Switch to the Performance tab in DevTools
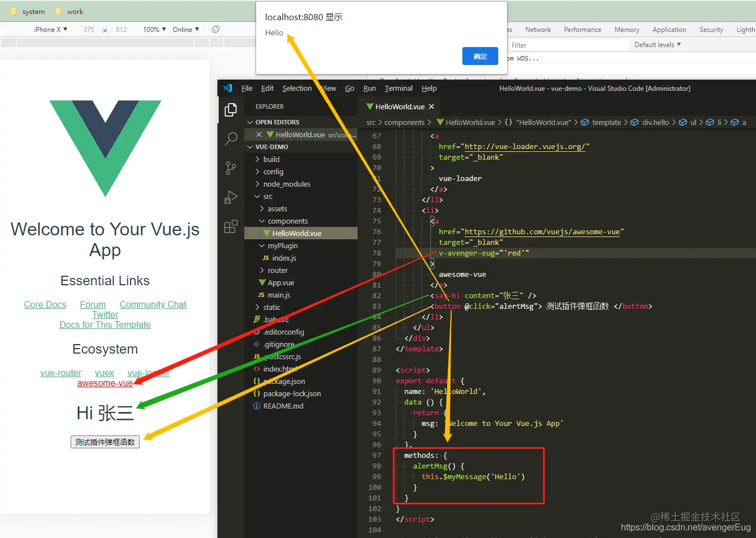This screenshot has width=756, height=538. pyautogui.click(x=582, y=30)
